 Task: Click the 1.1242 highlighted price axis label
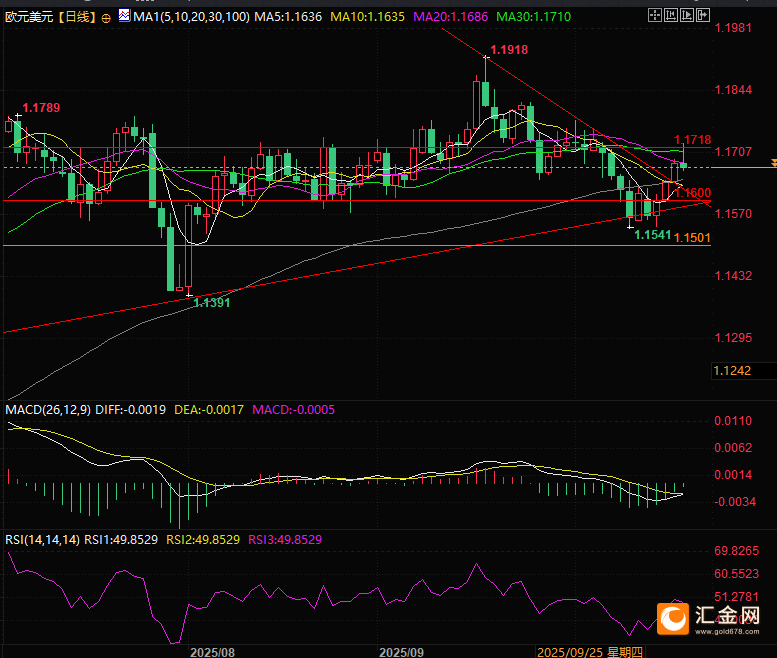coord(732,371)
